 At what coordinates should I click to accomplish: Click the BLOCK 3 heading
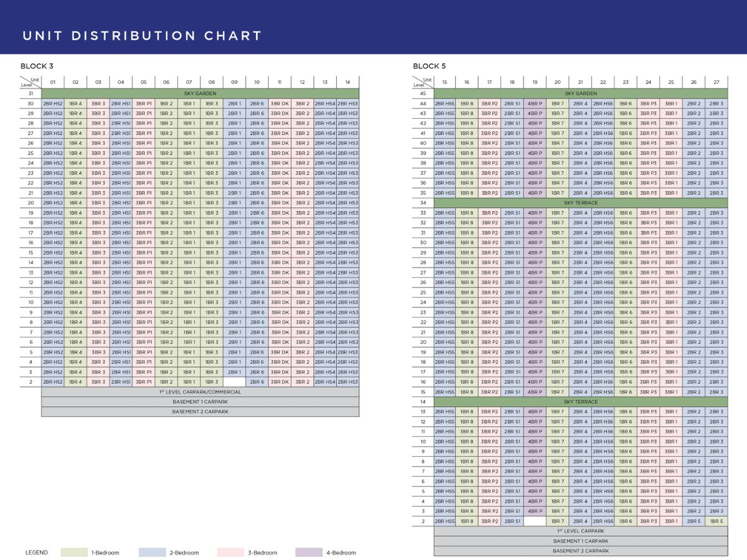coord(37,66)
